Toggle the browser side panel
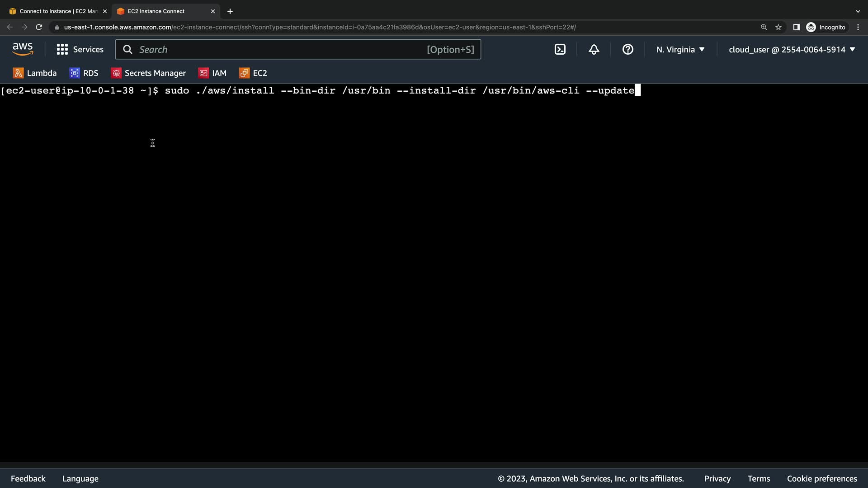The image size is (868, 488). [796, 27]
